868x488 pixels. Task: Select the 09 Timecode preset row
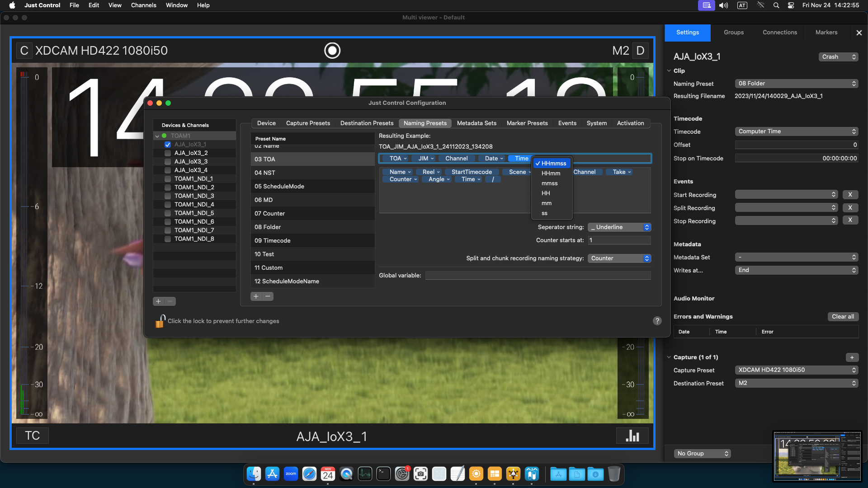312,241
